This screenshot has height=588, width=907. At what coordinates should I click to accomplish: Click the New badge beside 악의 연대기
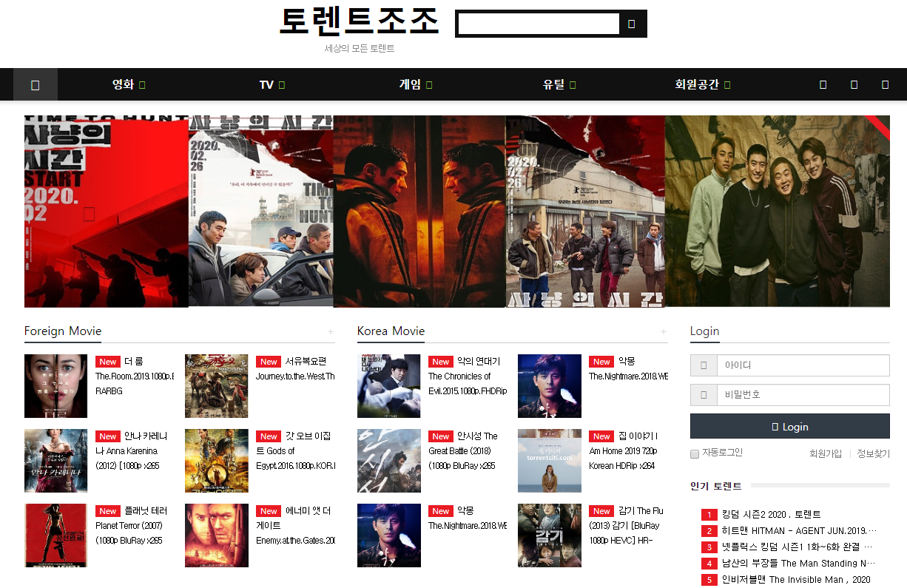[x=441, y=362]
